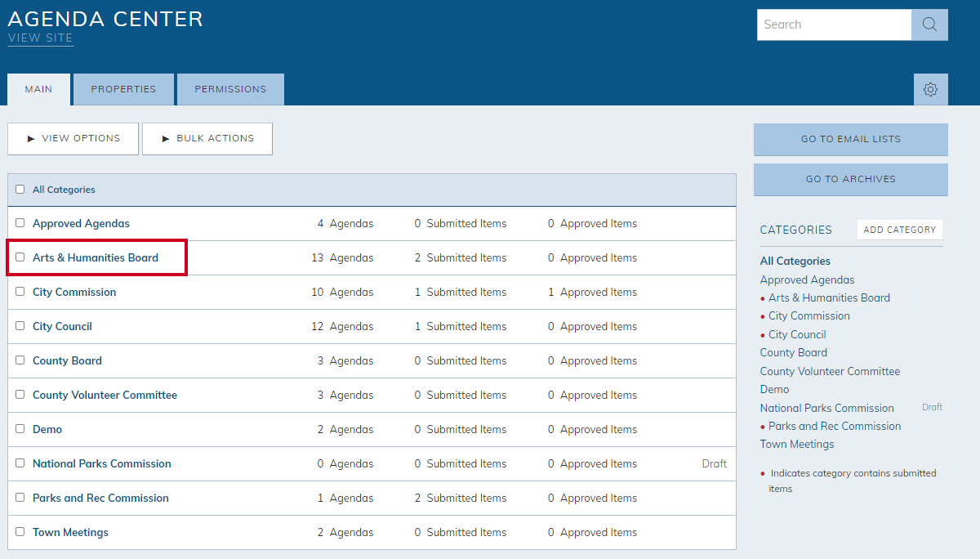The image size is (980, 559).
Task: Open the Properties tab
Action: coord(123,89)
